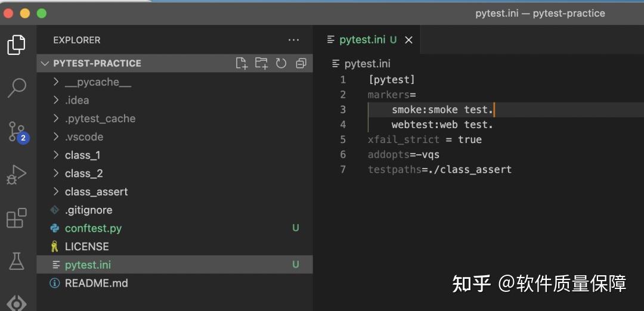644x311 pixels.
Task: Open Explorer more actions menu
Action: (x=293, y=40)
